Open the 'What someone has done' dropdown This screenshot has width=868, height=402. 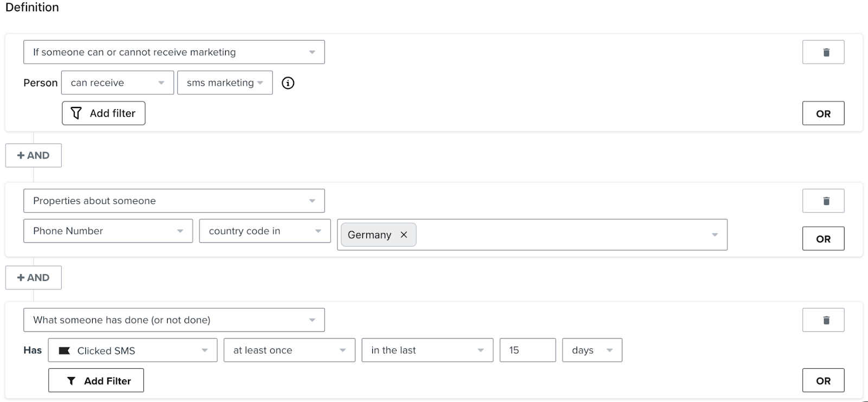tap(174, 320)
